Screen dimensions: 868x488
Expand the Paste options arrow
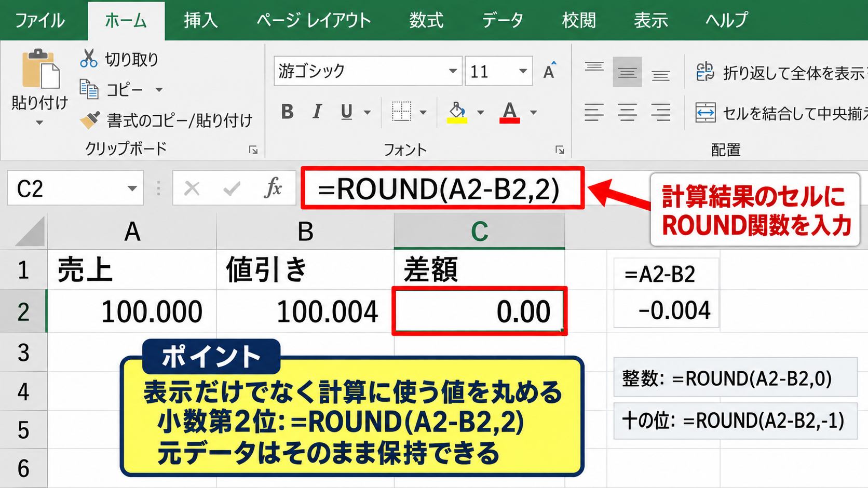click(39, 123)
